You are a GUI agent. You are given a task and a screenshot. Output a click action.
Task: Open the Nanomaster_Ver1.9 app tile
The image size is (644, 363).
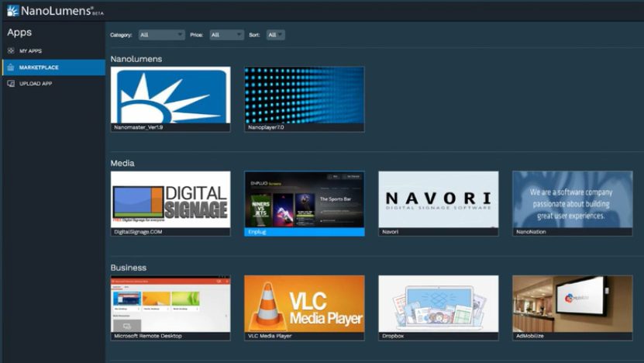[x=170, y=95]
